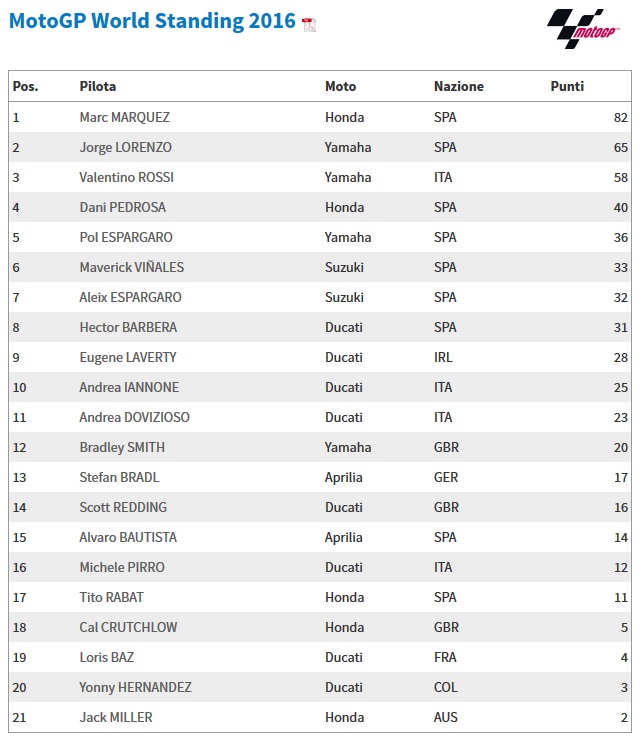Click on Valentino ROSSI's name
The width and height of the screenshot is (640, 738).
click(126, 177)
